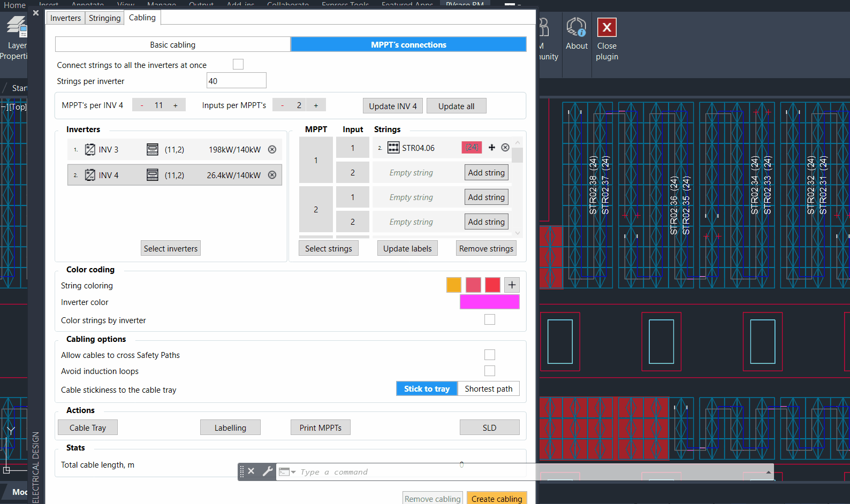Add a new string color with plus button

(x=512, y=285)
